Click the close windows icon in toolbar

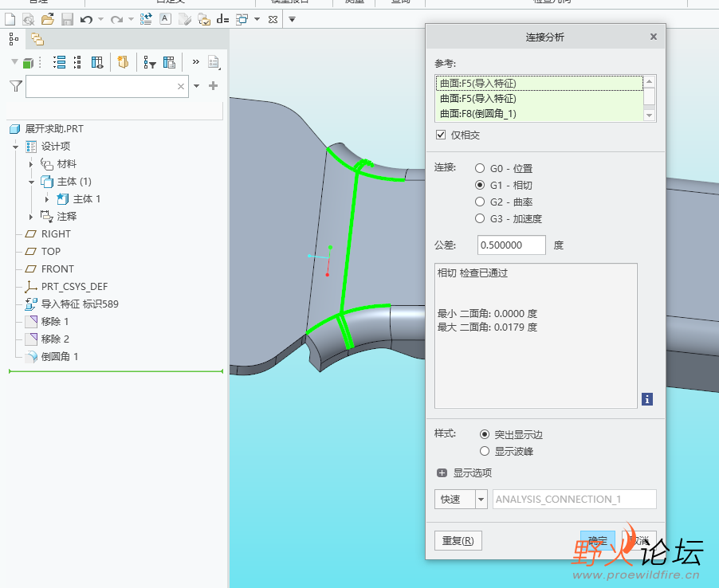point(273,18)
